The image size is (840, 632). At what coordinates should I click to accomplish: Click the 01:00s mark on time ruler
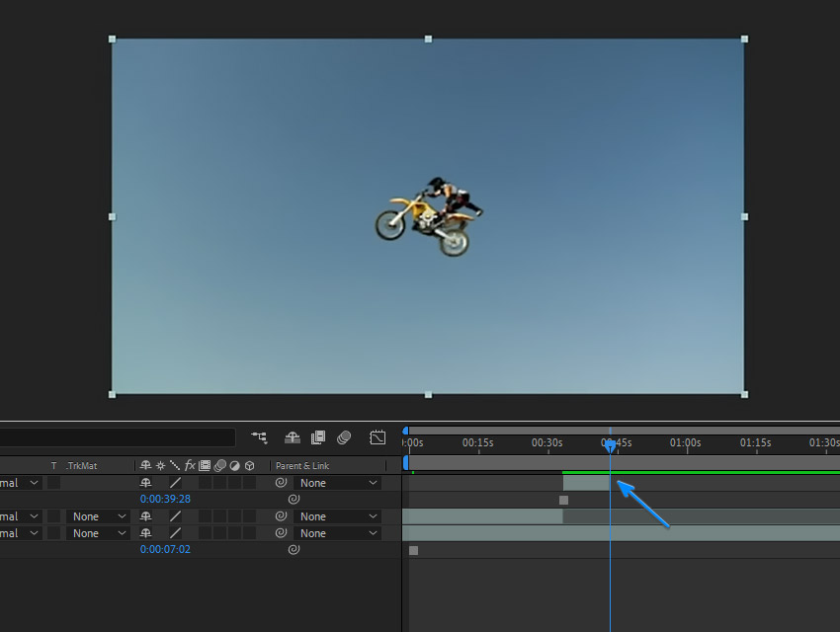[685, 442]
